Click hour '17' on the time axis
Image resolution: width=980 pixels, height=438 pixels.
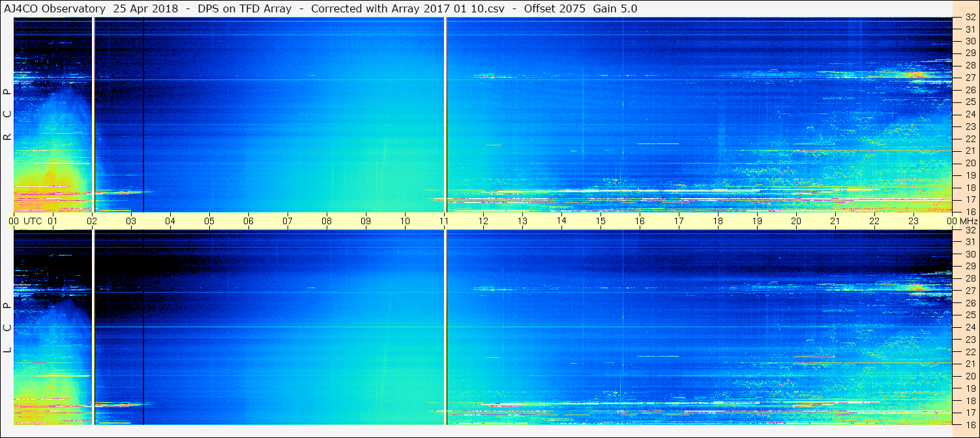click(679, 221)
